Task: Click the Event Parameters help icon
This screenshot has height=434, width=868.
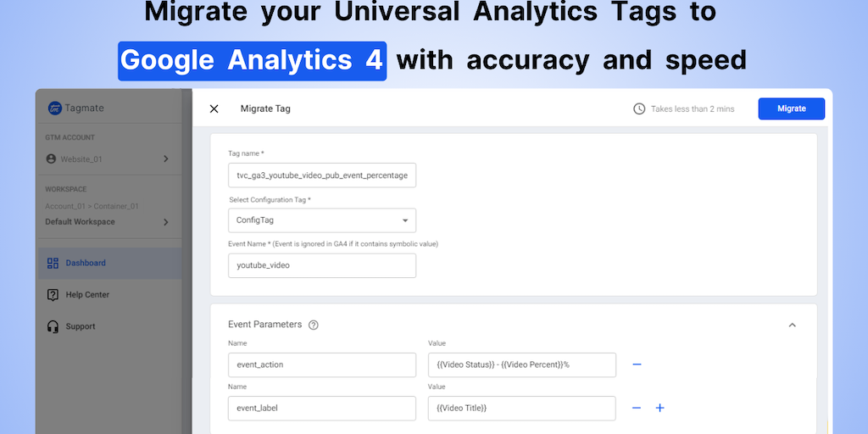Action: [x=314, y=325]
